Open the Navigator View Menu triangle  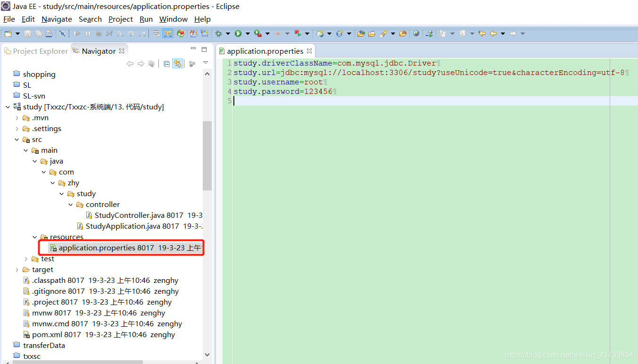coord(205,63)
